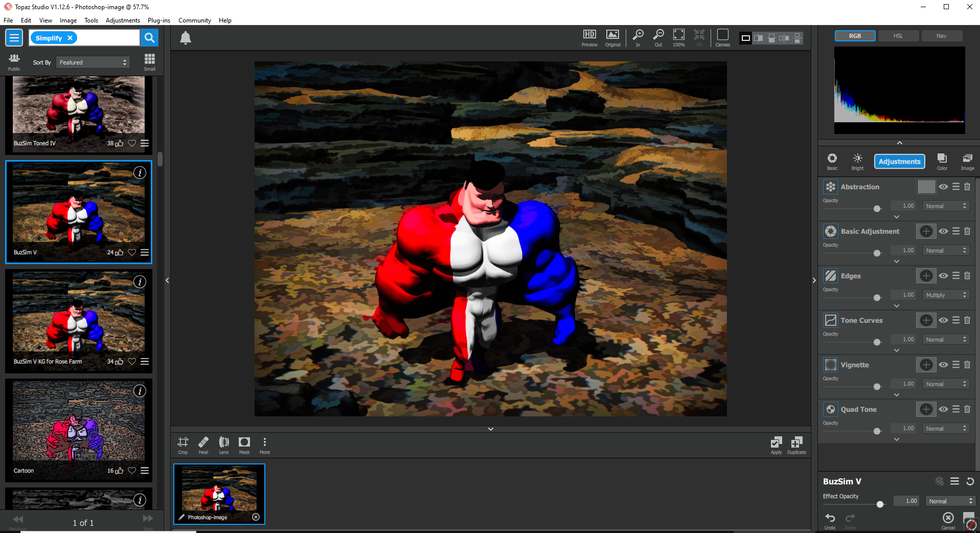
Task: Toggle visibility of the Vignette adjustment
Action: [x=944, y=365]
